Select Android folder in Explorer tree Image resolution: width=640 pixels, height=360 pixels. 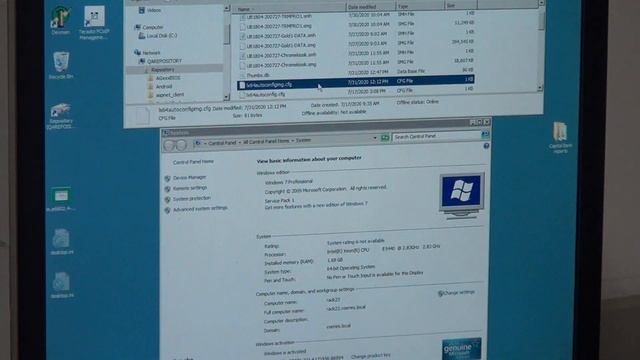pyautogui.click(x=160, y=87)
